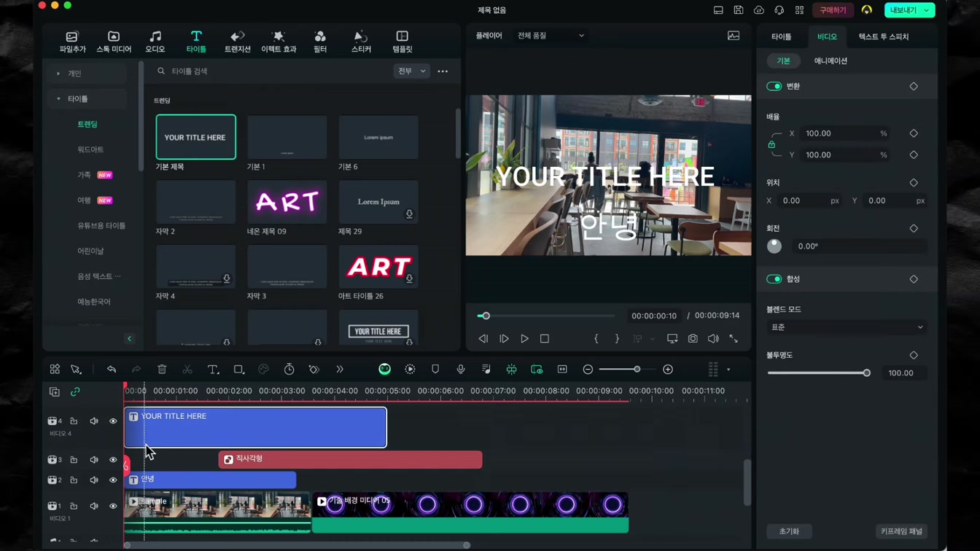
Task: Click the 초기화 reset button
Action: [789, 531]
